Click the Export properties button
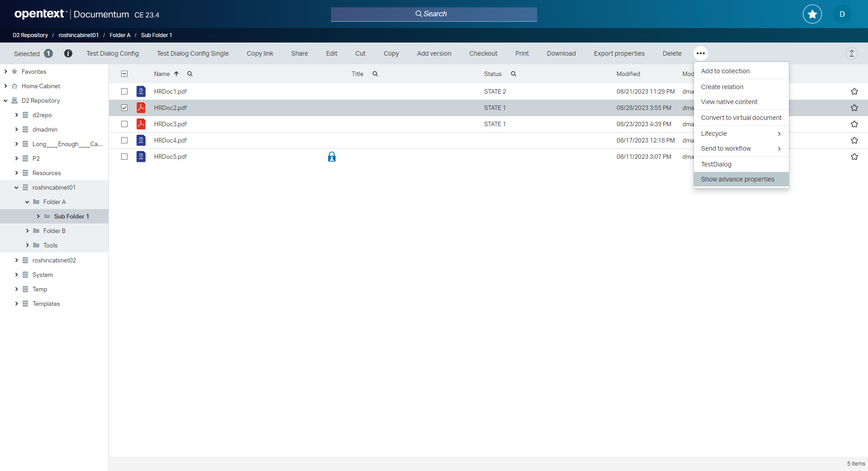 coord(619,53)
